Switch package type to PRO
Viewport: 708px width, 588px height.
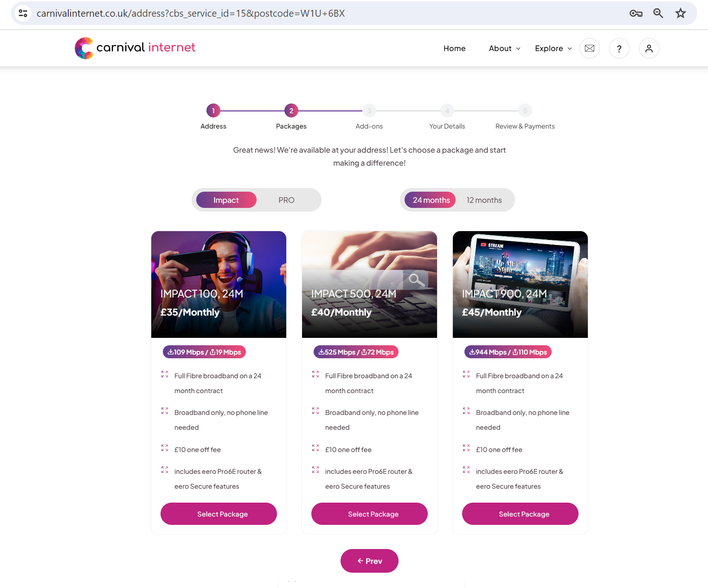click(x=286, y=200)
